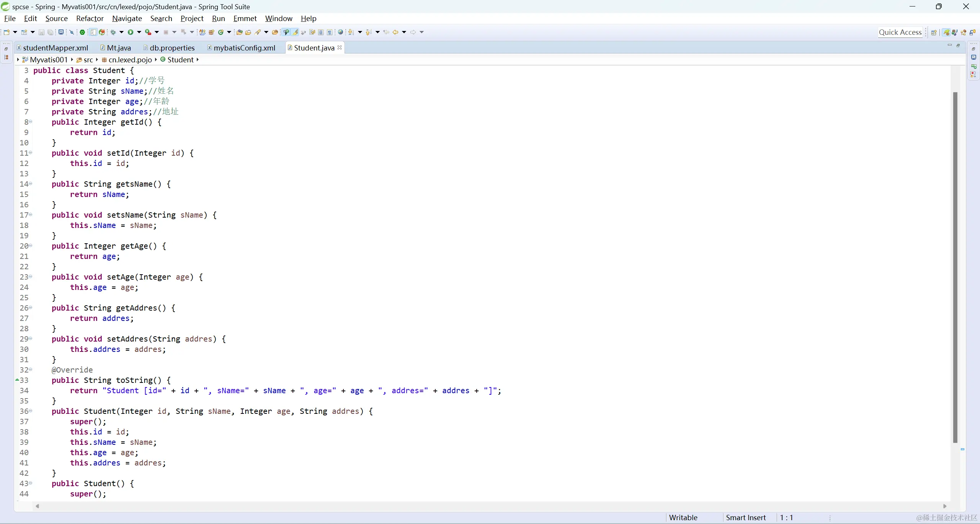Open the Run button dropdown arrow
Viewport: 980px width, 524px height.
[x=139, y=32]
